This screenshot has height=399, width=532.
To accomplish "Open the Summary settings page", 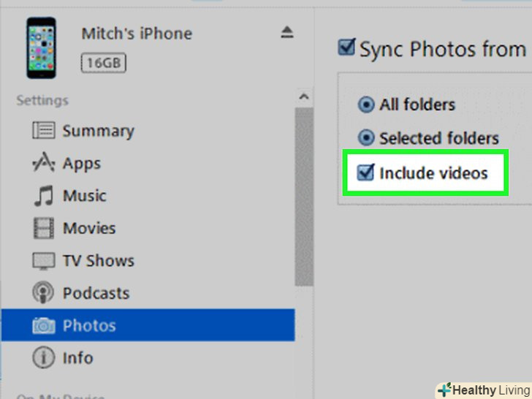I will point(98,131).
